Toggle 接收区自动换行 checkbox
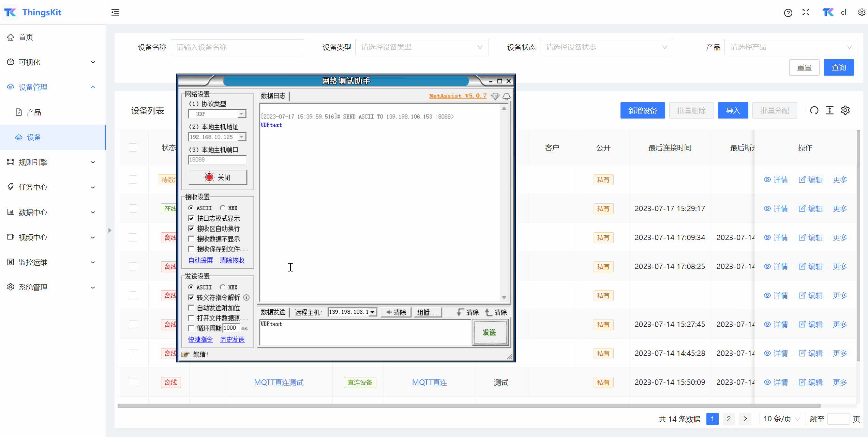The height and width of the screenshot is (437, 868). pyautogui.click(x=191, y=229)
